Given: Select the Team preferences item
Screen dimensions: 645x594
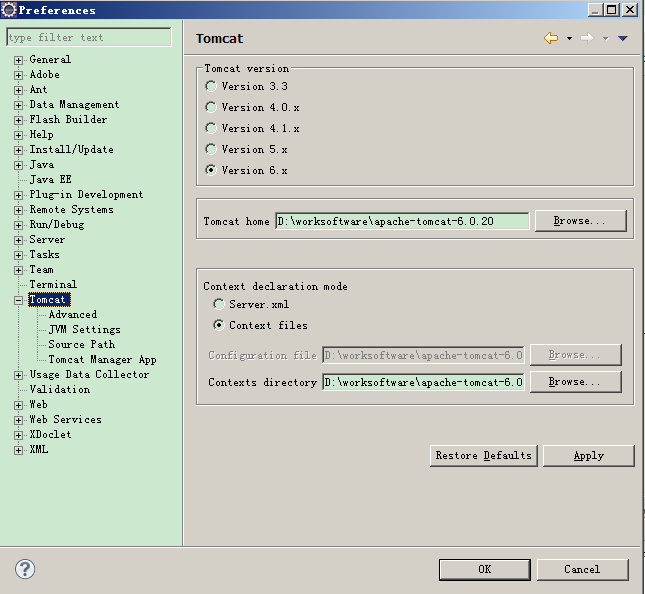Looking at the screenshot, I should coord(41,269).
